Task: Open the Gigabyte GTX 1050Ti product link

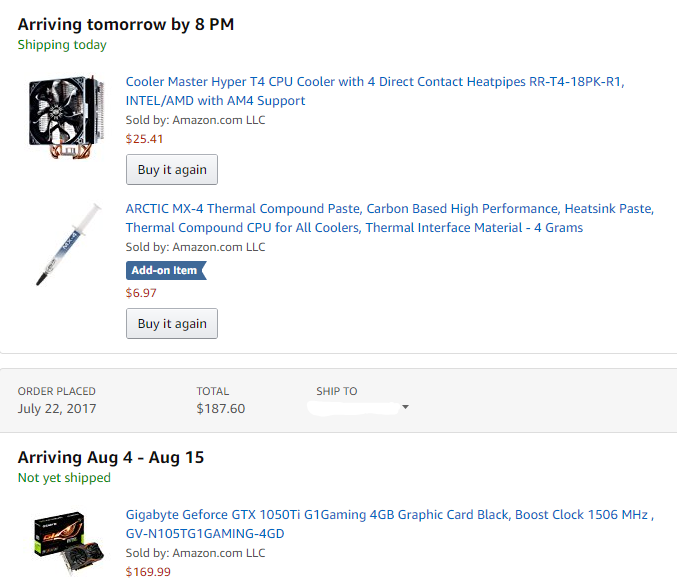Action: [389, 524]
